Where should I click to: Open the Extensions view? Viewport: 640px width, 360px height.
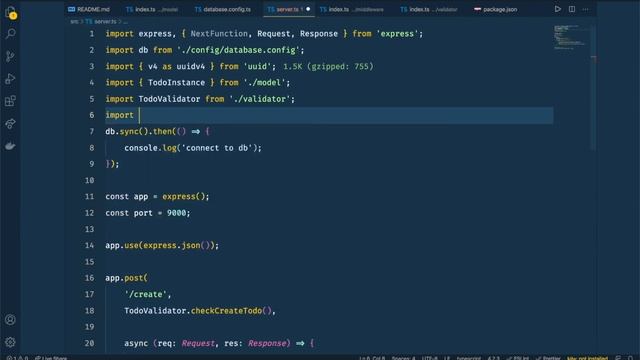pyautogui.click(x=10, y=101)
